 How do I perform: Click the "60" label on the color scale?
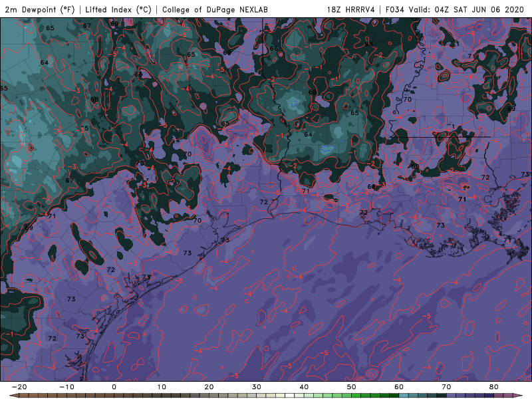(x=399, y=387)
